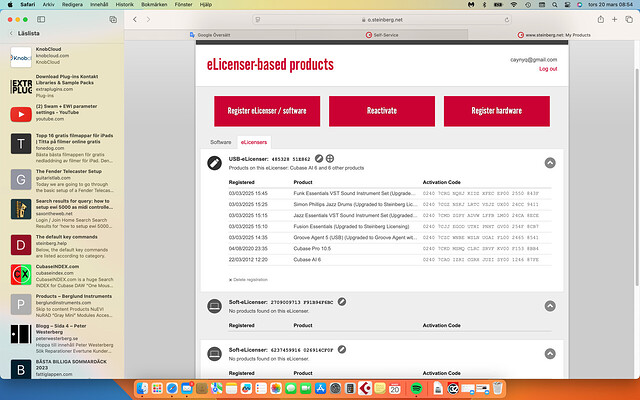Open Photos from the Dock
The height and width of the screenshot is (400, 640).
pyautogui.click(x=276, y=388)
